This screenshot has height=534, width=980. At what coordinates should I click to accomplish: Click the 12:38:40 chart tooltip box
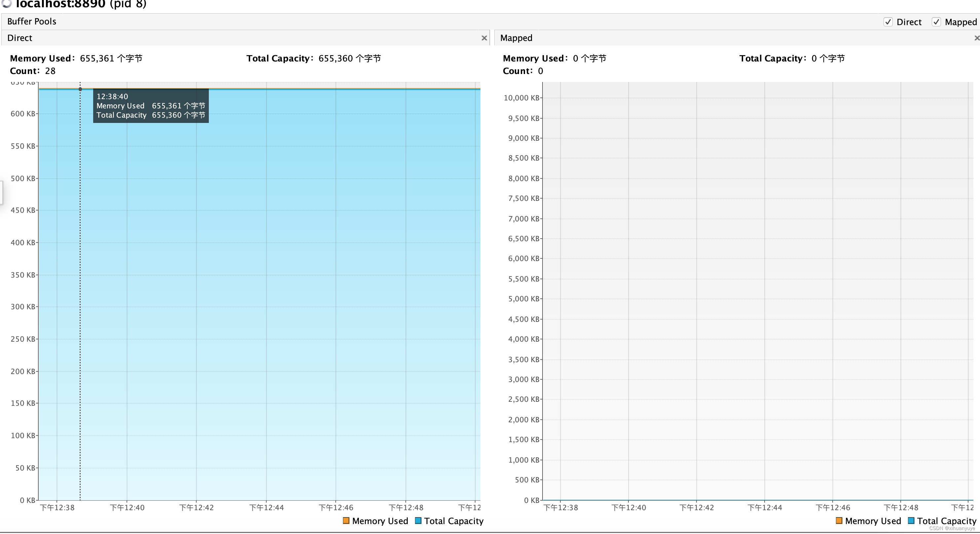coord(151,106)
